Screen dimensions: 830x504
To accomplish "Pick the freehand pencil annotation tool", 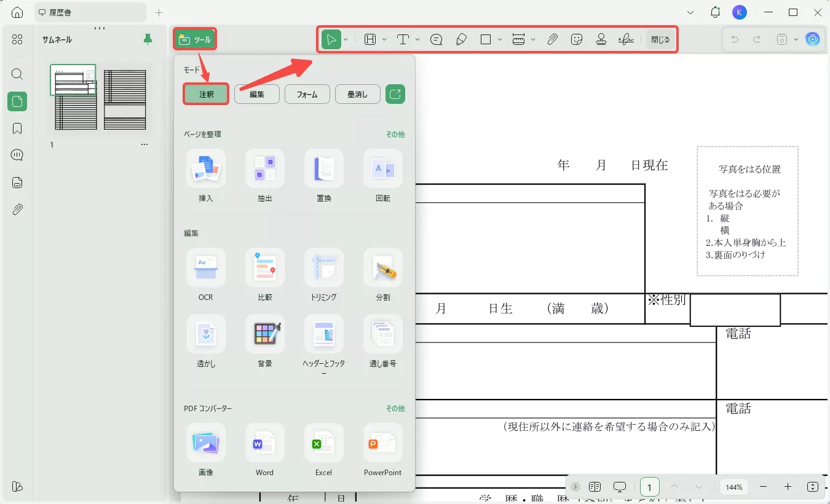I will (x=462, y=39).
